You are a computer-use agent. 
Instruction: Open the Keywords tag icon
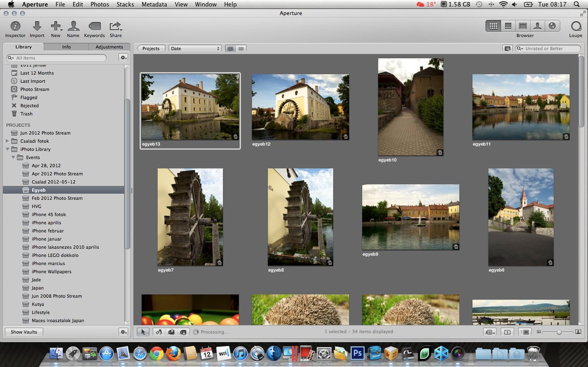[x=94, y=26]
